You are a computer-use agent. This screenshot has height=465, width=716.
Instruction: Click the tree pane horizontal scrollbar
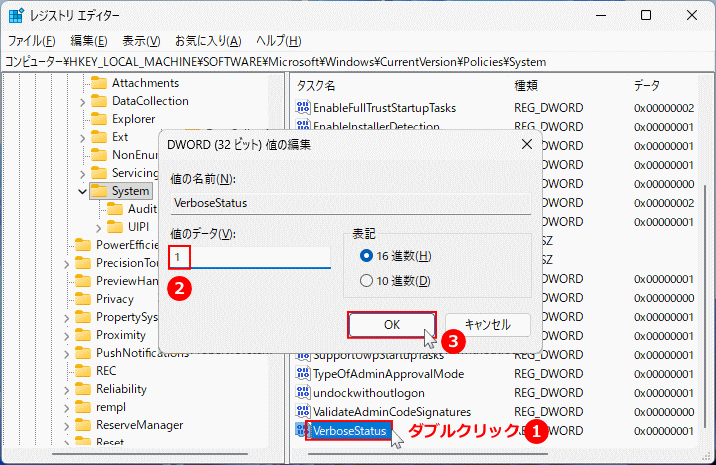point(150,454)
